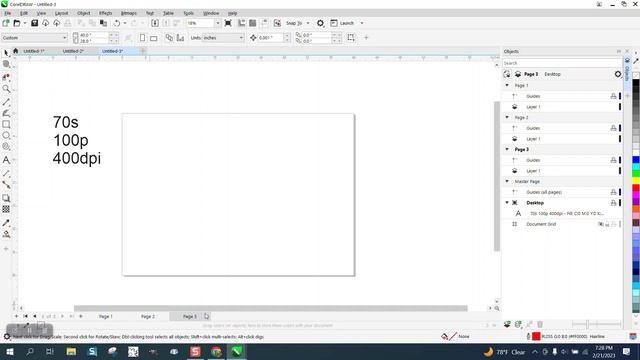Collapse the Page 3 tree node
Screen dimensions: 640x360
[507, 149]
